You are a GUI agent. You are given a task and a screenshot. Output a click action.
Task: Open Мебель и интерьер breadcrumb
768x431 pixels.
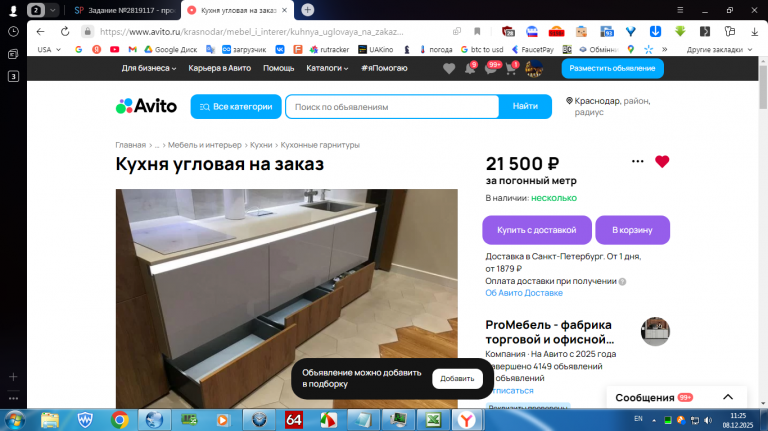coord(205,145)
